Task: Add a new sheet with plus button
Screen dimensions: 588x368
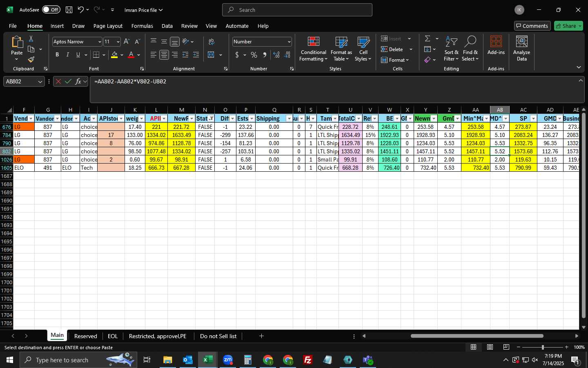Action: [261, 336]
